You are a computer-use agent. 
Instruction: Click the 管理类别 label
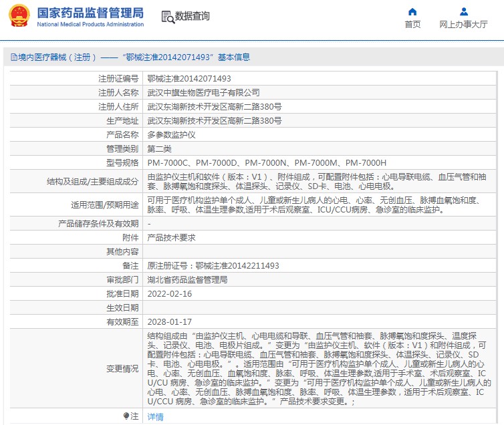pos(122,149)
